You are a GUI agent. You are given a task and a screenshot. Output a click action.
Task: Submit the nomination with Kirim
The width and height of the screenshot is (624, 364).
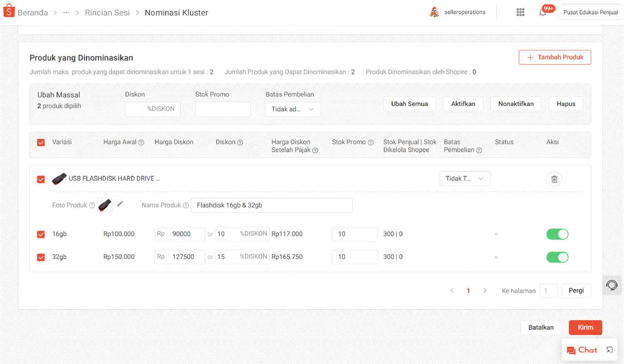[585, 327]
